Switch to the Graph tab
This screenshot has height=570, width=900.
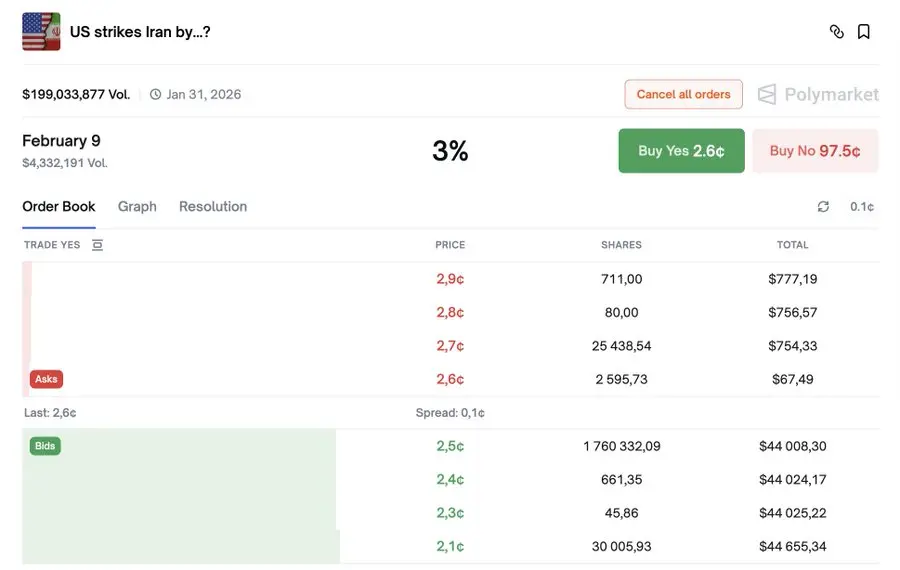[x=137, y=207]
